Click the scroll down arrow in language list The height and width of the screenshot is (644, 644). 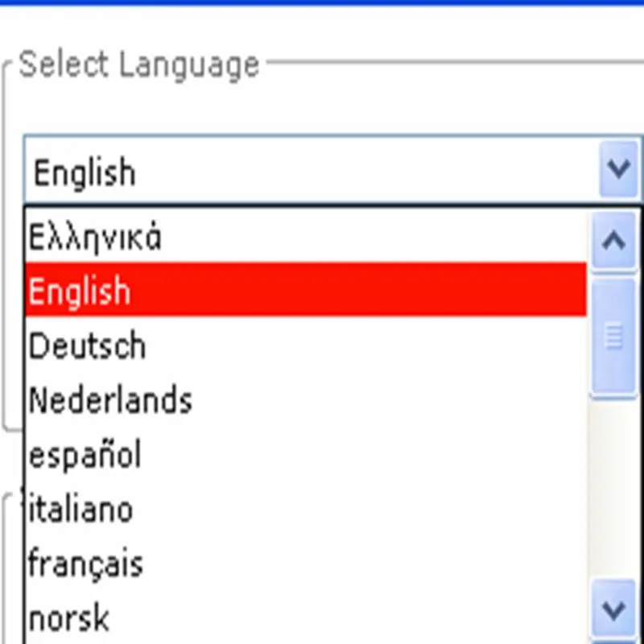click(x=613, y=609)
